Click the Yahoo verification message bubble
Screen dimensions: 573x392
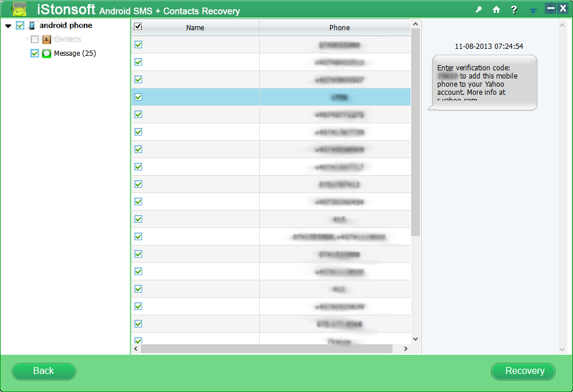pyautogui.click(x=482, y=83)
